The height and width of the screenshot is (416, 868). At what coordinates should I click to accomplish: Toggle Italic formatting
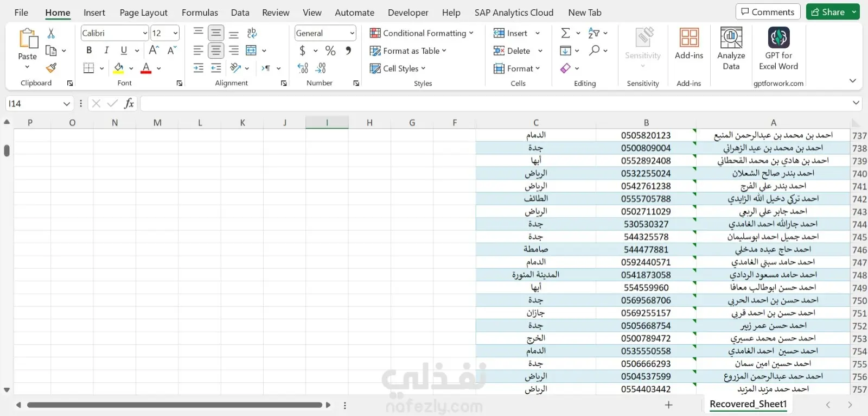(106, 51)
